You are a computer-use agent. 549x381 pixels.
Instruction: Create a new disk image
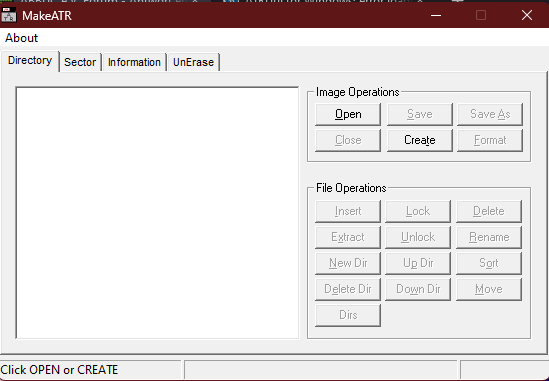coord(420,140)
